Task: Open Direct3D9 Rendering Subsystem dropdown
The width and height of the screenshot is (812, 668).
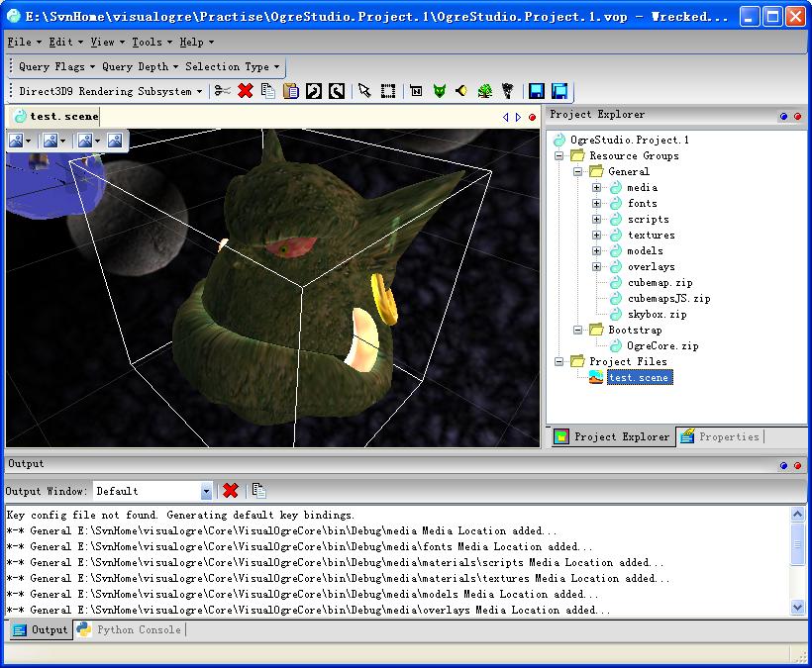Action: tap(110, 91)
